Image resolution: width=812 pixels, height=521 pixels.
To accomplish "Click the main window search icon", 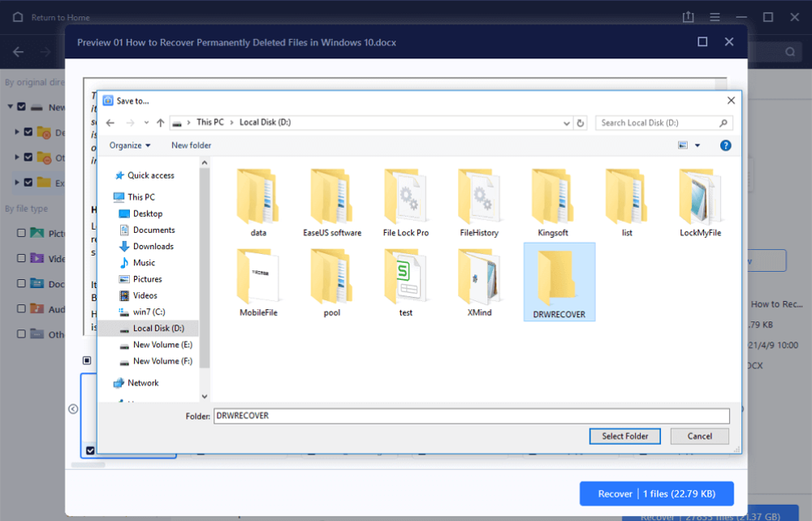I will point(790,52).
